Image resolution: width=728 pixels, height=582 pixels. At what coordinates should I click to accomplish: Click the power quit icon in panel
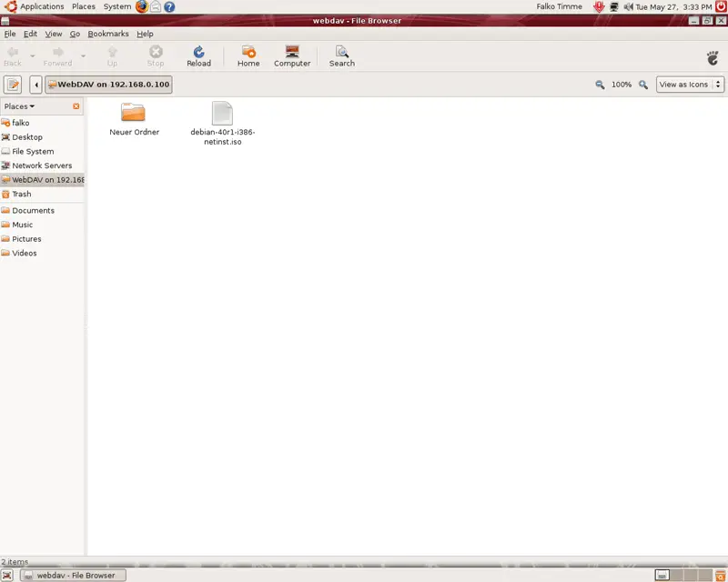pyautogui.click(x=721, y=6)
